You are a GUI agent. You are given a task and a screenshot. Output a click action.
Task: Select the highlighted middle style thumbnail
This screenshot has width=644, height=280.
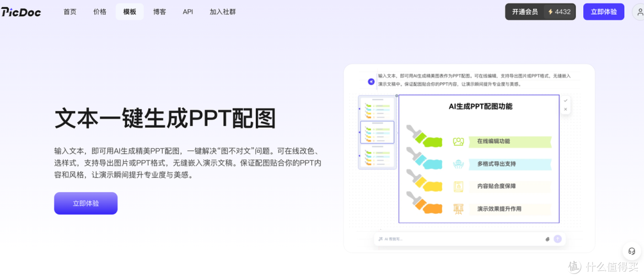pos(377,132)
